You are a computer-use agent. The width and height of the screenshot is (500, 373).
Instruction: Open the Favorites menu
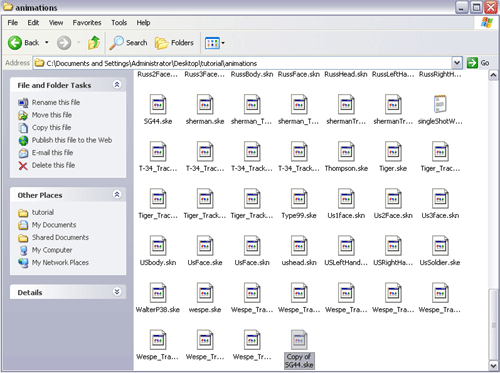(87, 23)
